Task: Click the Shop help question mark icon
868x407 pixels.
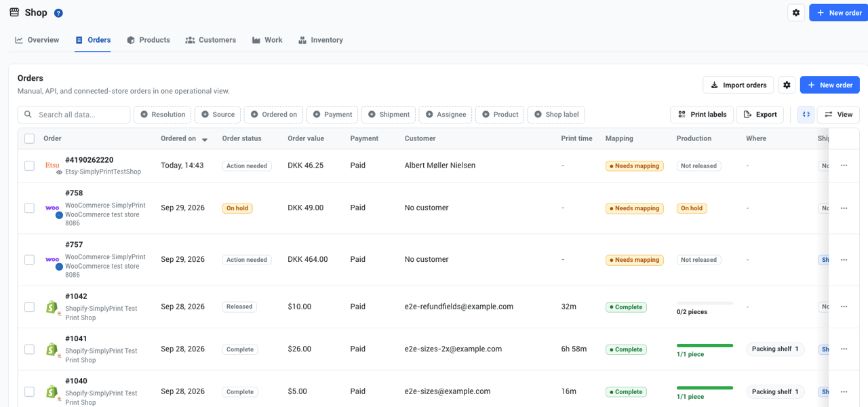Action: tap(58, 13)
